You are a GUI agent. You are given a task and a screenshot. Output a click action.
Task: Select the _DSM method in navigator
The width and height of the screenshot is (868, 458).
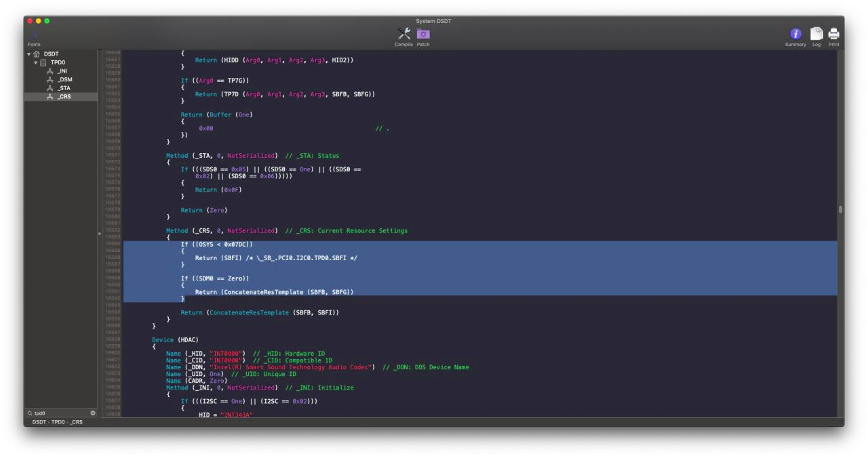pos(62,79)
